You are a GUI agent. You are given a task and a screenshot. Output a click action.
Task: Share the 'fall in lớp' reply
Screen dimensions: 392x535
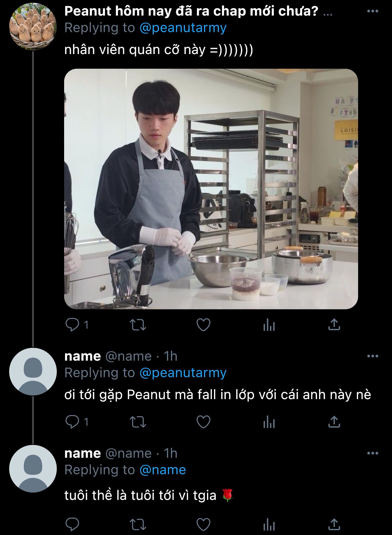coord(334,422)
